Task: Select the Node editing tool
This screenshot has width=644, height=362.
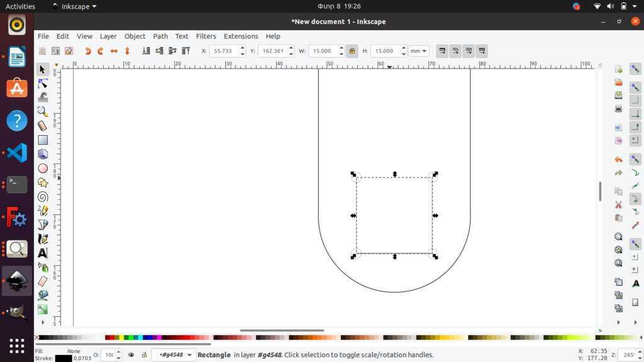Action: (42, 84)
